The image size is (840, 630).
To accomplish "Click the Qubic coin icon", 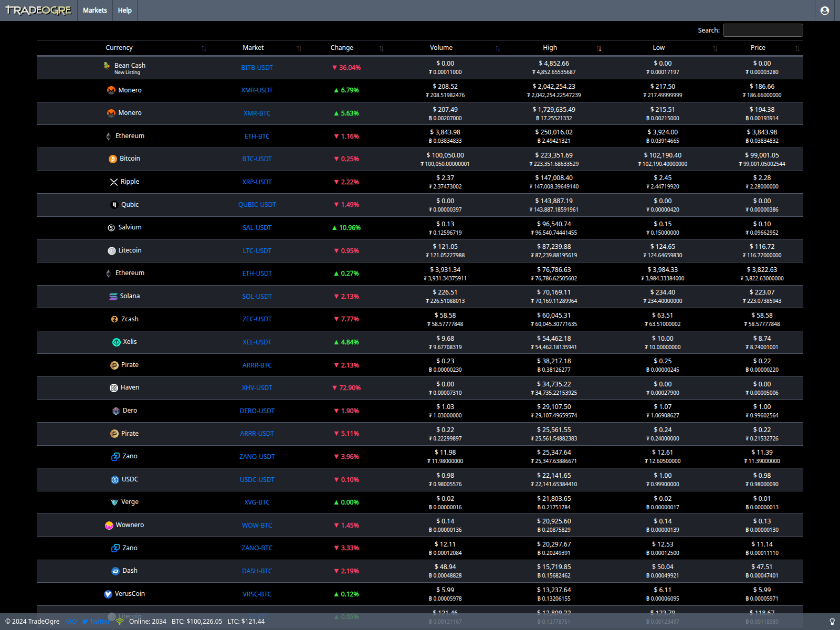I will [114, 205].
